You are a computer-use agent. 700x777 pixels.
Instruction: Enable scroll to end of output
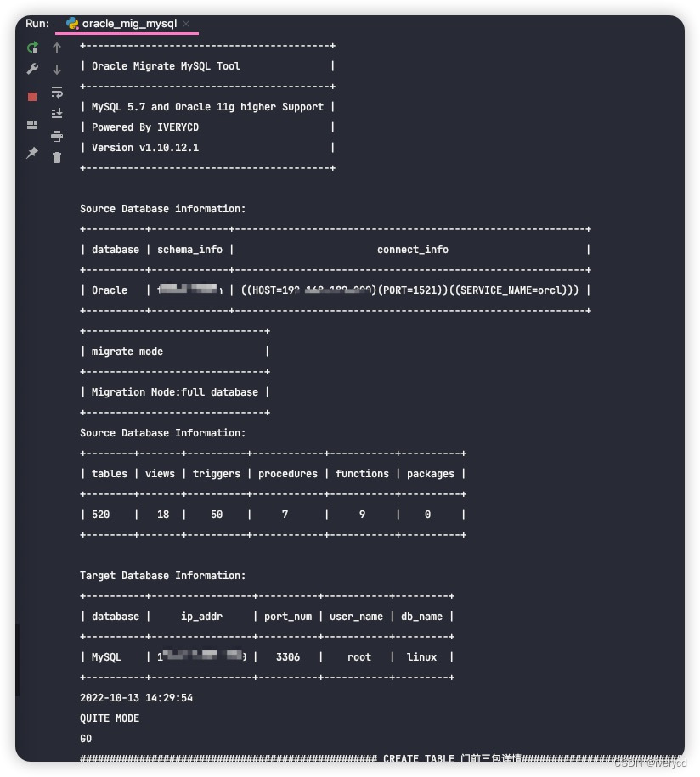(57, 114)
